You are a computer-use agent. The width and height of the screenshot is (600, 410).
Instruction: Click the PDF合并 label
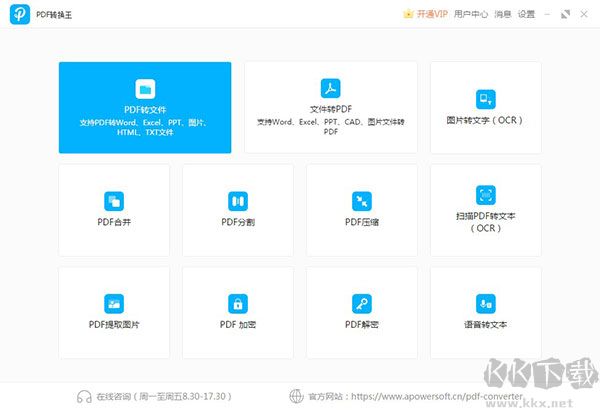(114, 222)
